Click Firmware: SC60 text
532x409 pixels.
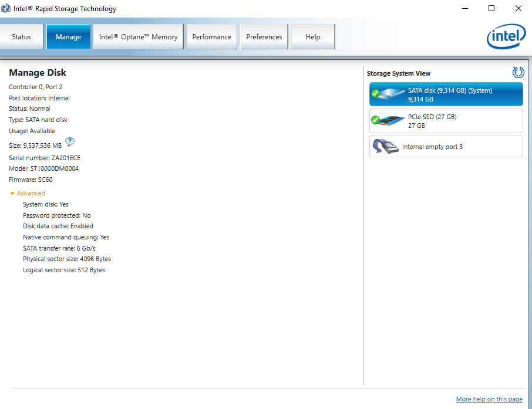tap(31, 180)
